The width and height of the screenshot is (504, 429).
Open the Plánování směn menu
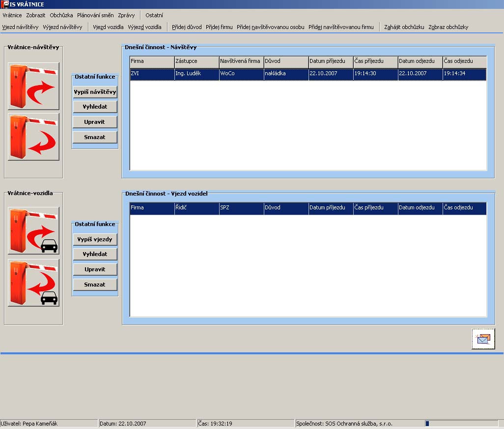(95, 15)
